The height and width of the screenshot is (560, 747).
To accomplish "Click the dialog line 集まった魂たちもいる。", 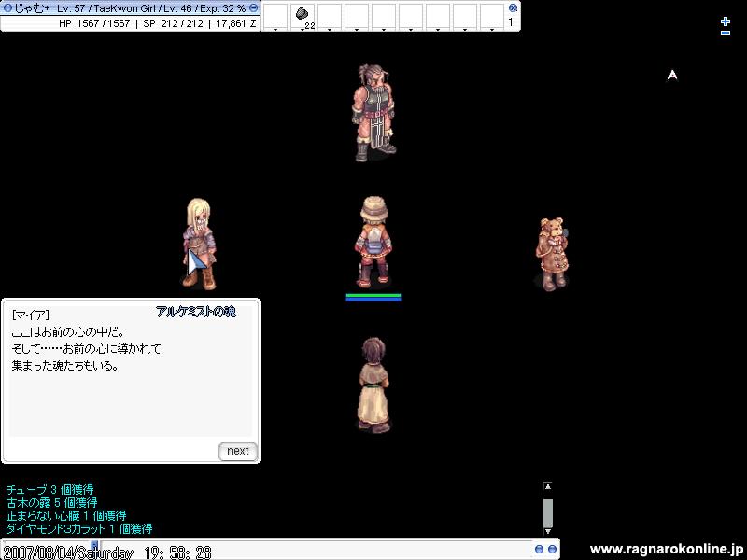I will point(64,366).
